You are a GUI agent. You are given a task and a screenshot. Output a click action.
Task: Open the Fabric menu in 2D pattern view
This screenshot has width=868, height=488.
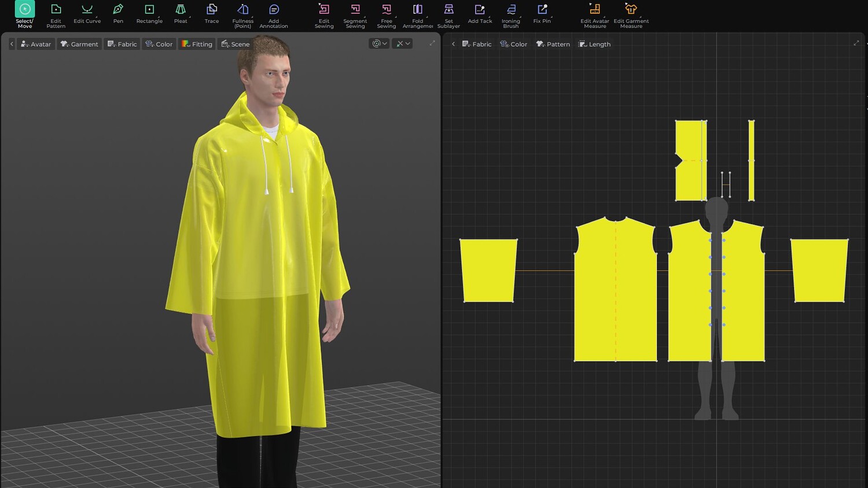(x=477, y=44)
